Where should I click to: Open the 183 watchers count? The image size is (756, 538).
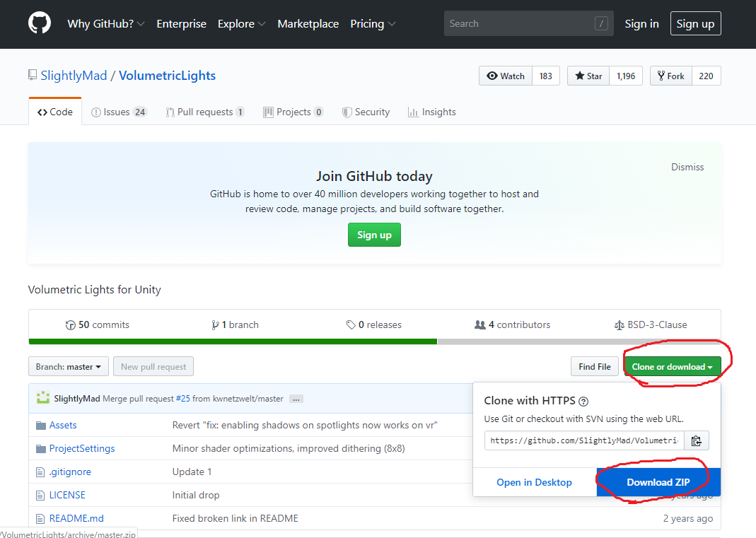point(546,76)
